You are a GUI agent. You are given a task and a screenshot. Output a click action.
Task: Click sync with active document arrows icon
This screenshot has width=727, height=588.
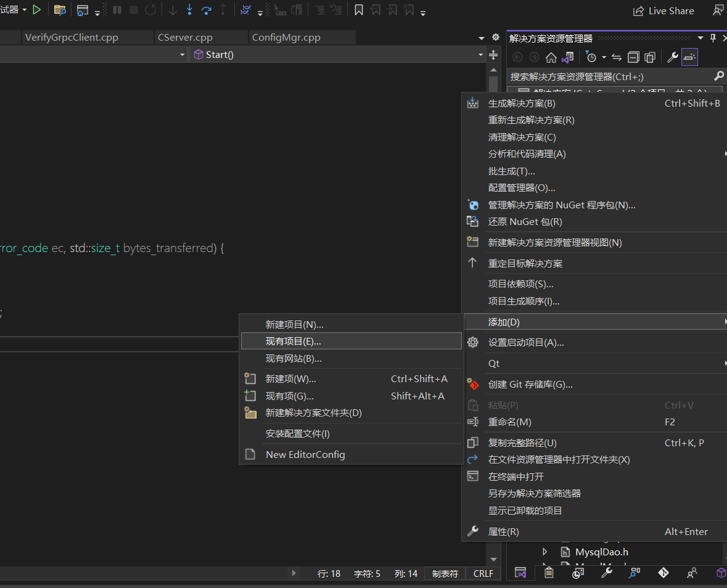(617, 57)
